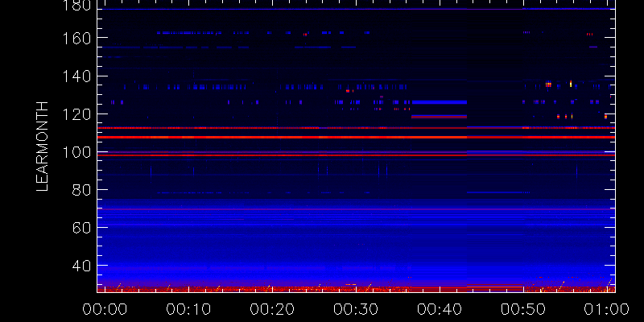Click the 40 frequency axis label
644x322 pixels.
(81, 266)
